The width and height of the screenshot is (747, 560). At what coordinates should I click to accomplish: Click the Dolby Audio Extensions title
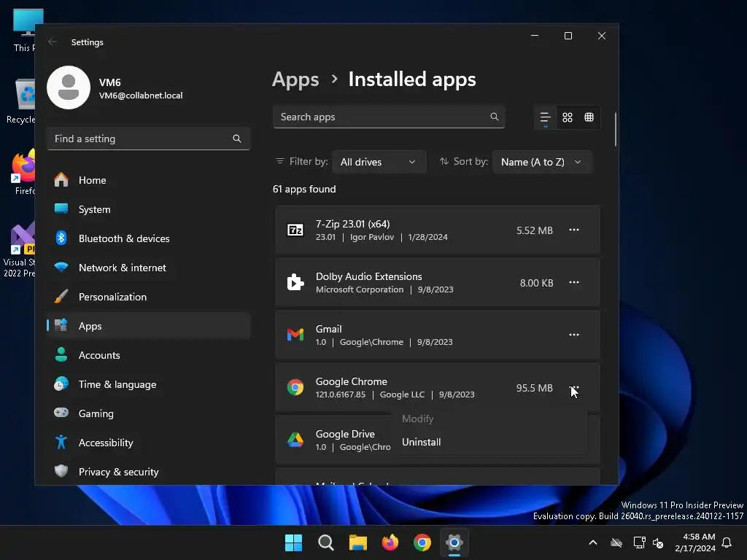(368, 276)
